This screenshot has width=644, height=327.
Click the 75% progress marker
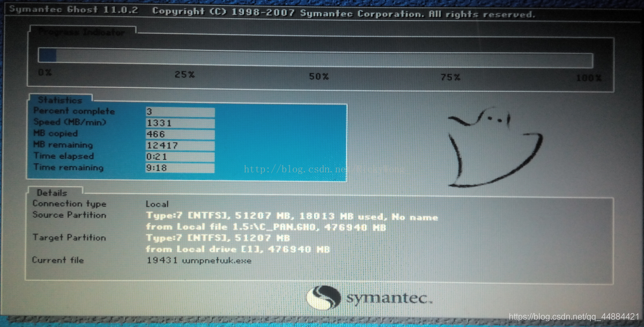(x=450, y=77)
